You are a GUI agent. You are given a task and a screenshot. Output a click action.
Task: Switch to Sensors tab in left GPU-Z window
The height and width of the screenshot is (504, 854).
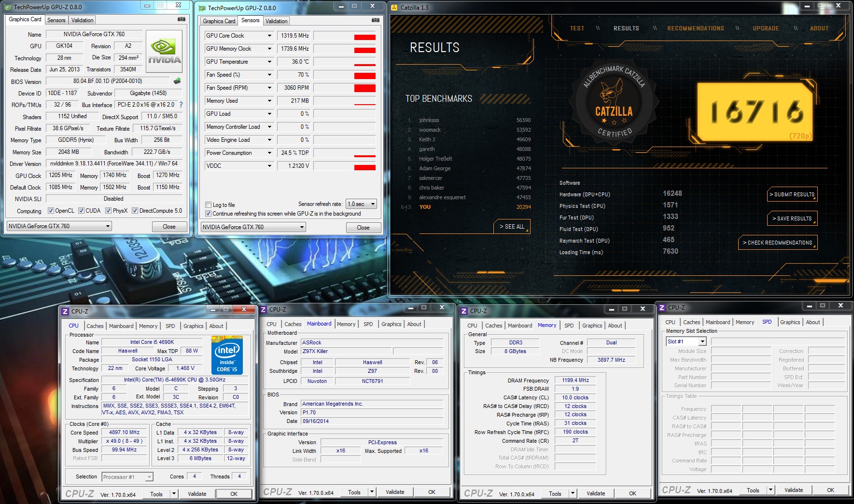pyautogui.click(x=56, y=20)
